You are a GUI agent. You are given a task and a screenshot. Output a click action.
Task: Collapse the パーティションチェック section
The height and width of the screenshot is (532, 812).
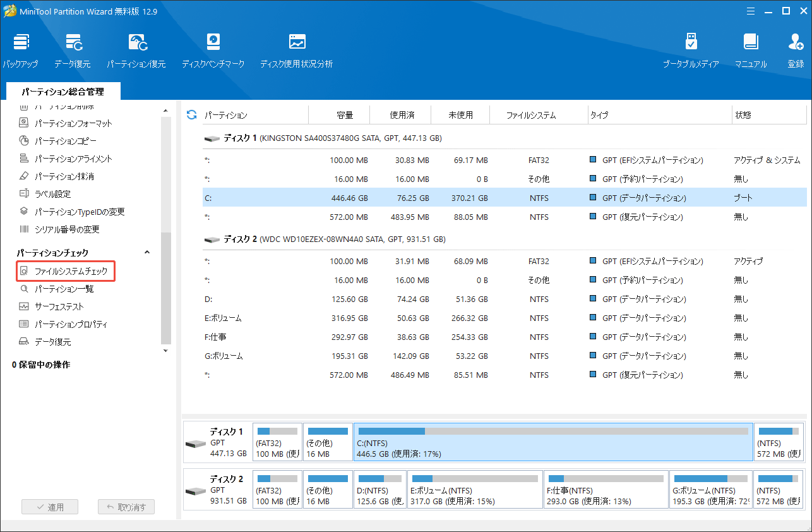[147, 253]
